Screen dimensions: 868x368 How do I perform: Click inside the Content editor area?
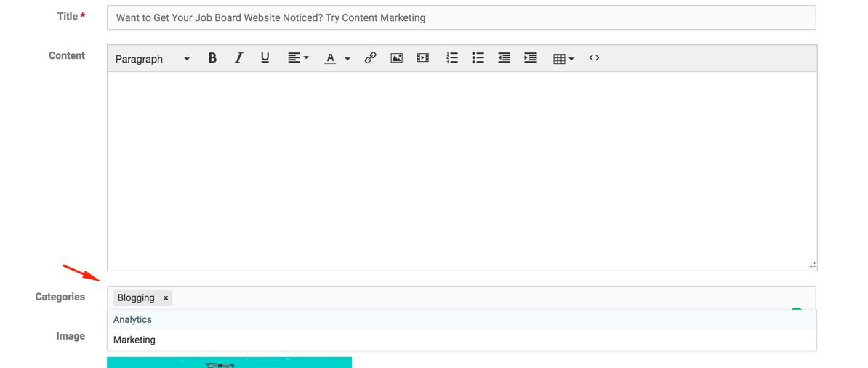pos(462,171)
